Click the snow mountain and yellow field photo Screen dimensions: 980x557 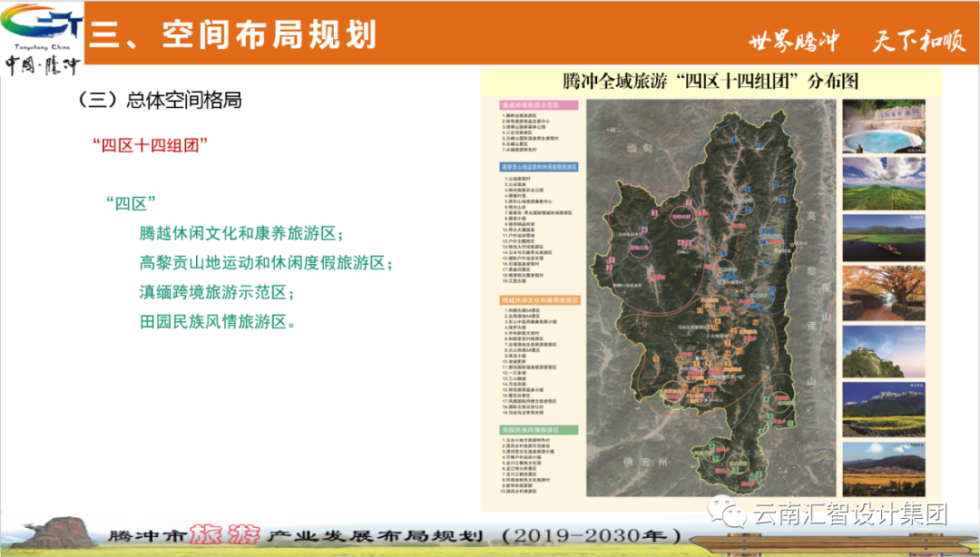[x=884, y=409]
